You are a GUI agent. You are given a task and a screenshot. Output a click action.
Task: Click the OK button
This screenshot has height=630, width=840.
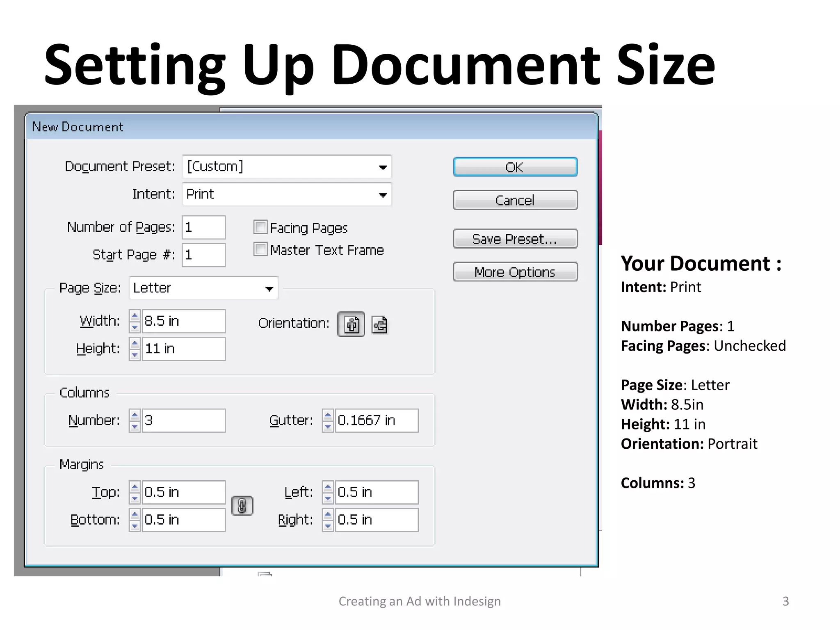(x=515, y=167)
